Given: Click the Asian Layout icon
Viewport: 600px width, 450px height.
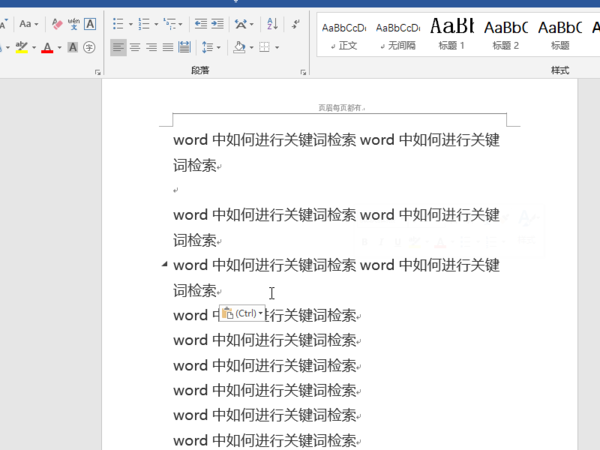Looking at the screenshot, I should (241, 24).
